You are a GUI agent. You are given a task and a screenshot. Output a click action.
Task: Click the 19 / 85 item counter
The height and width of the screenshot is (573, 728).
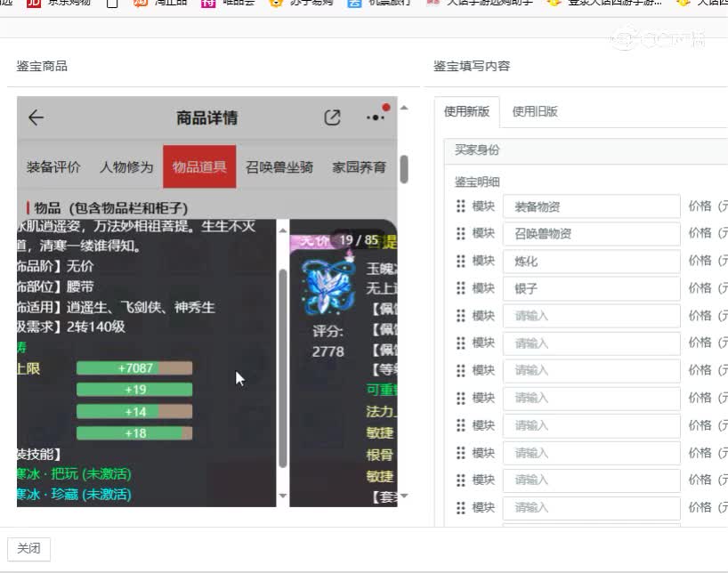(359, 240)
